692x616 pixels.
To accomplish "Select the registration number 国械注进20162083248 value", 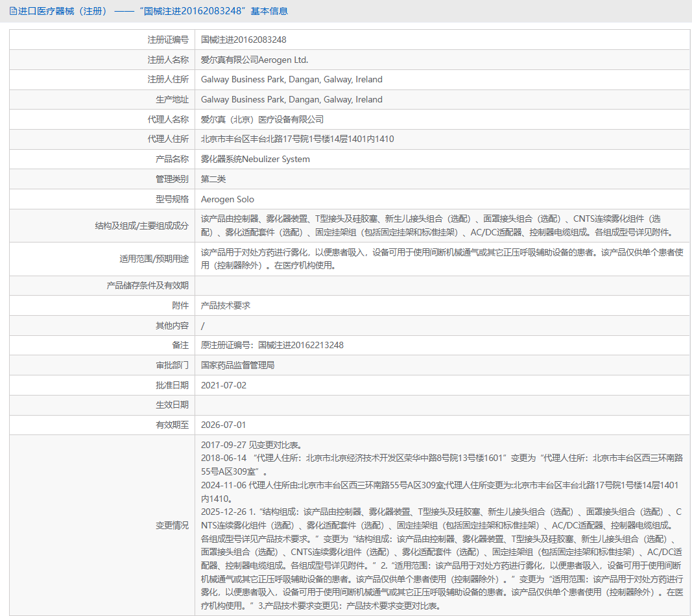I will (244, 40).
